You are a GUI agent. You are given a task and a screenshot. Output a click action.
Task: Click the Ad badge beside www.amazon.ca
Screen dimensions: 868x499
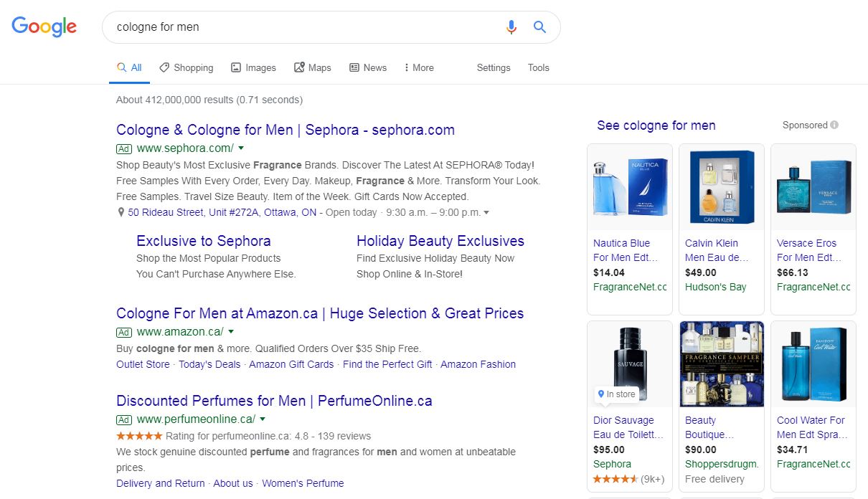point(124,332)
